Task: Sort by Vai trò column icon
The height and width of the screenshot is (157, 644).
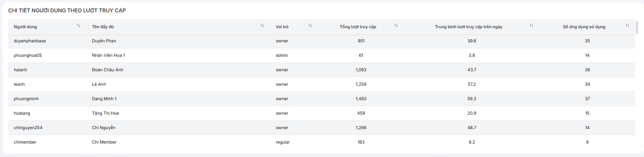Action: click(310, 25)
